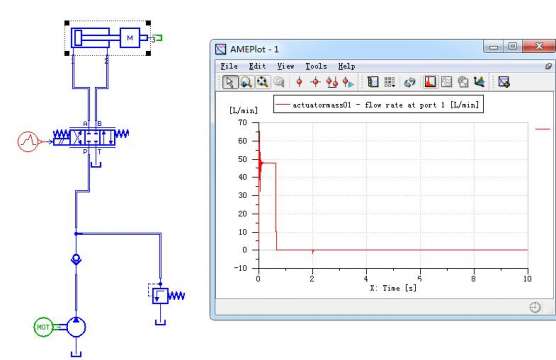This screenshot has width=556, height=360.
Task: Activate the zoom magnifier tool
Action: click(x=246, y=82)
